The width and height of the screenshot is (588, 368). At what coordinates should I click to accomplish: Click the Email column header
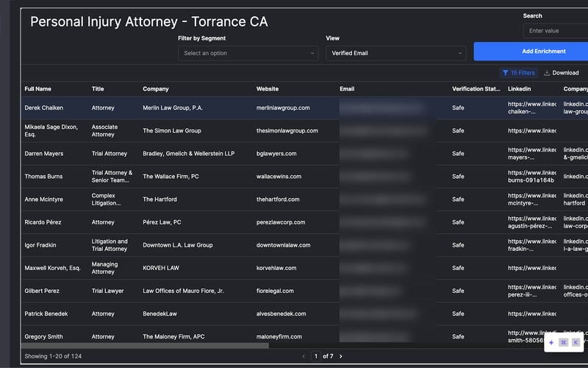[x=347, y=89]
